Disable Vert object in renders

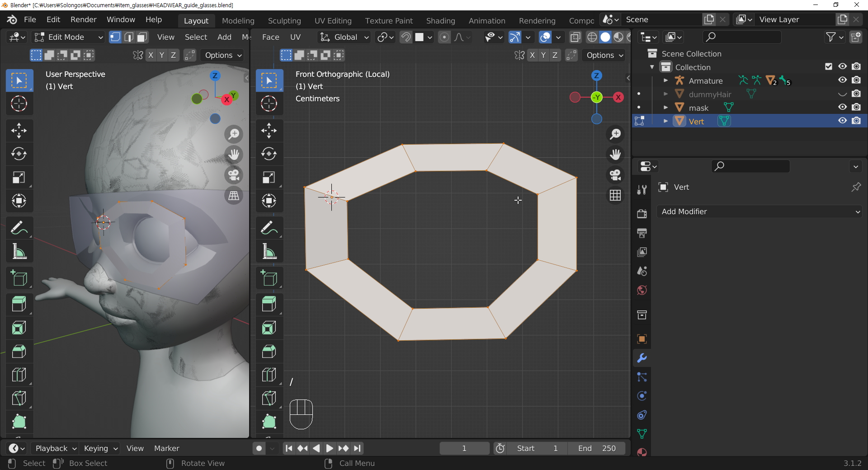click(856, 121)
